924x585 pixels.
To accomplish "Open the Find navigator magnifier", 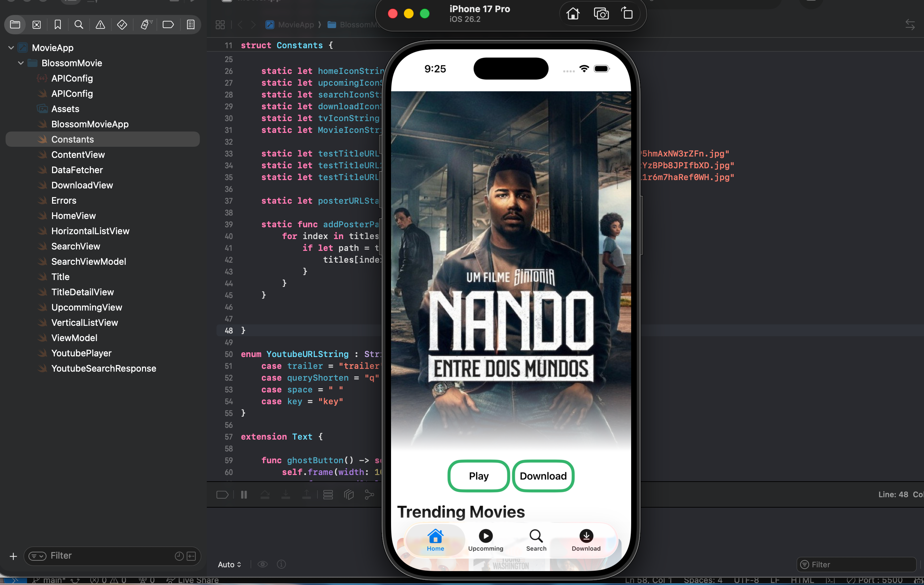I will 79,25.
